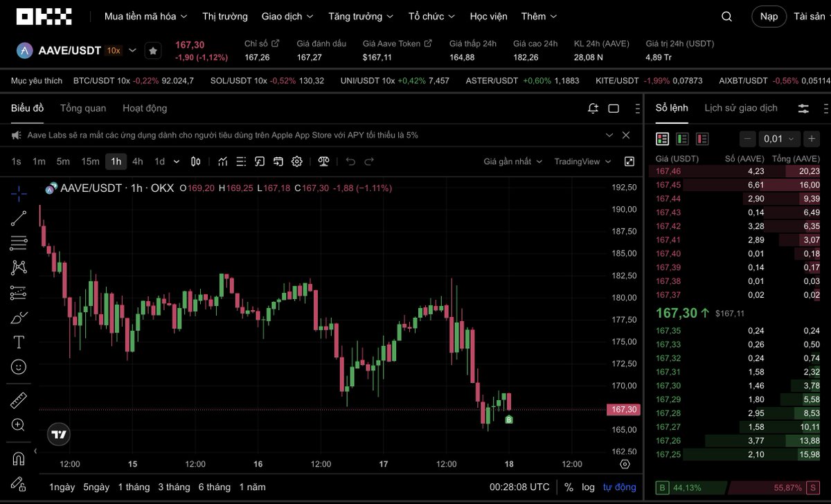Switch to 'Hoạt động' tab
Viewport: 831px width, 504px height.
(145, 108)
